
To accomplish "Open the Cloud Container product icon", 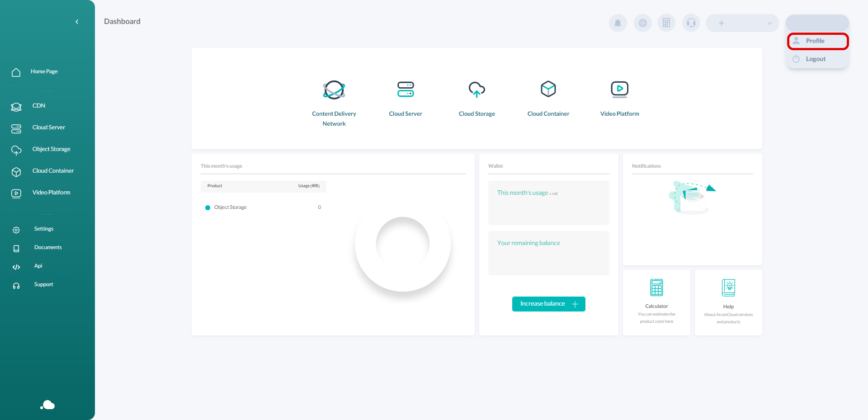I will point(548,89).
